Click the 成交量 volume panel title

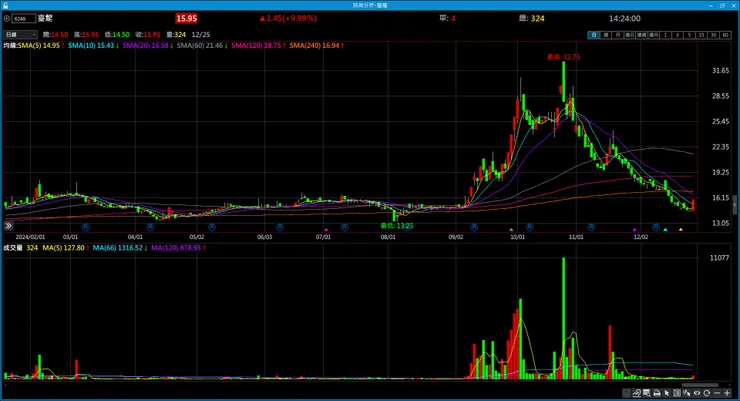click(13, 248)
